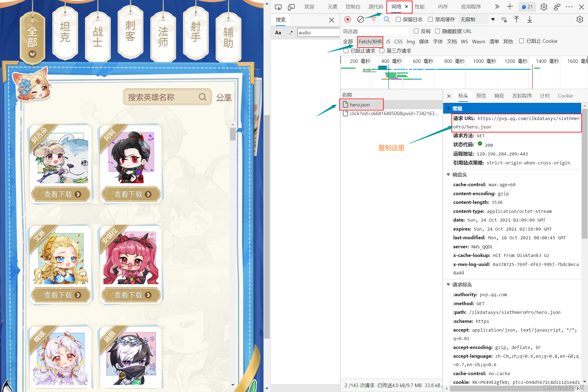
Task: Open network conditions wifi icon
Action: [504, 20]
